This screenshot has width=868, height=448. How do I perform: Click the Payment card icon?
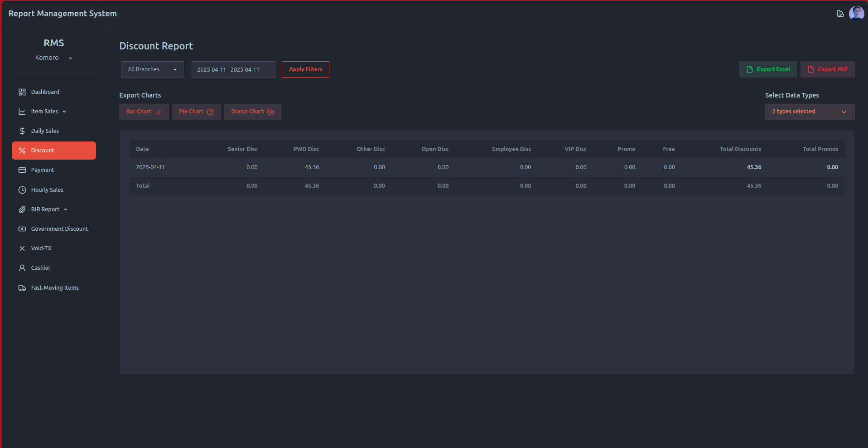[22, 170]
